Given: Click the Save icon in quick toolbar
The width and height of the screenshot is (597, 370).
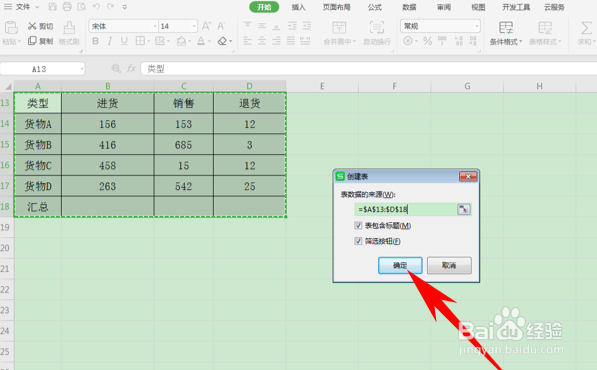Looking at the screenshot, I should coord(53,7).
